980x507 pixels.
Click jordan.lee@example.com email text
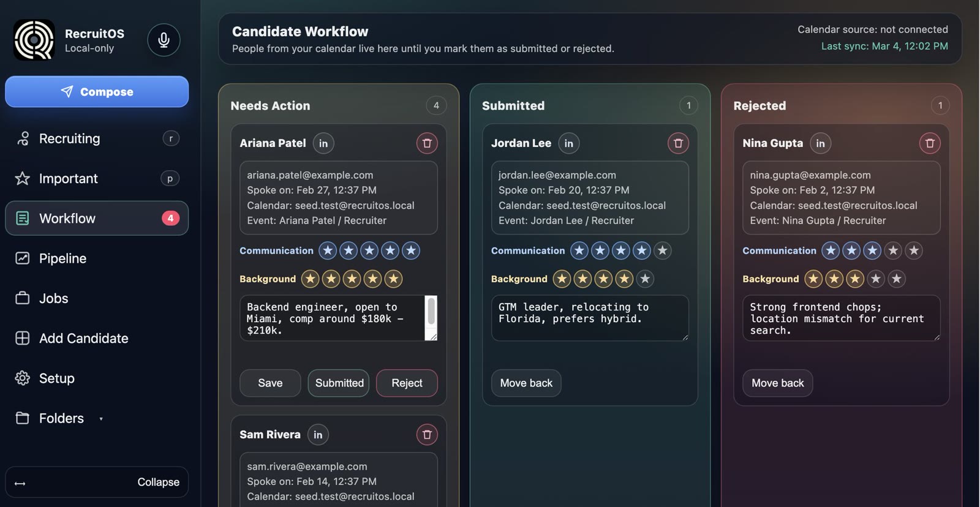pos(557,175)
